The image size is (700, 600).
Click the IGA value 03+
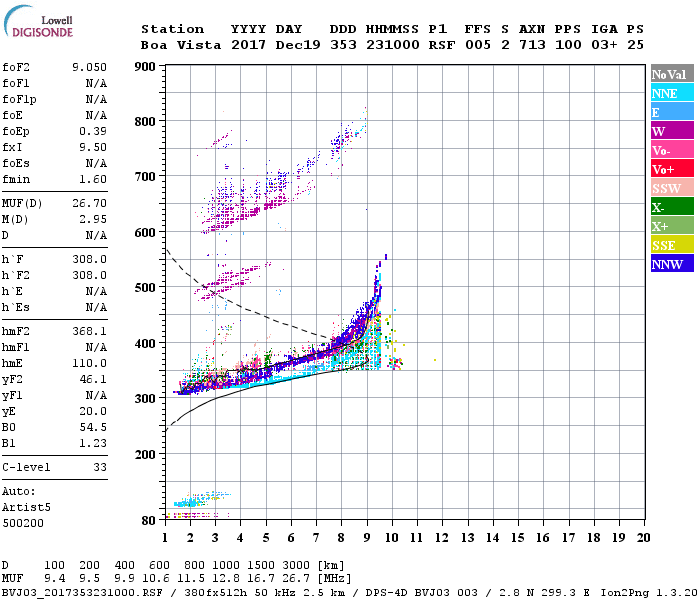604,45
